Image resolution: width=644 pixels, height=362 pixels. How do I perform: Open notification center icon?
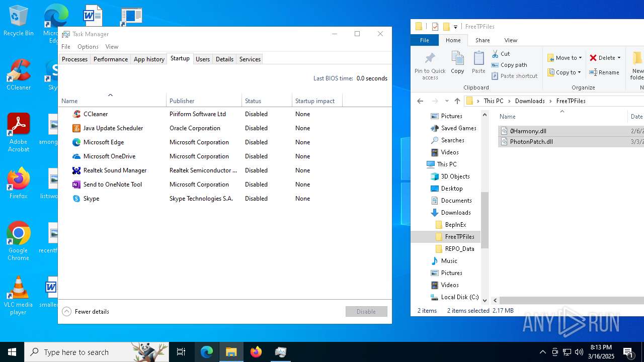(x=628, y=352)
